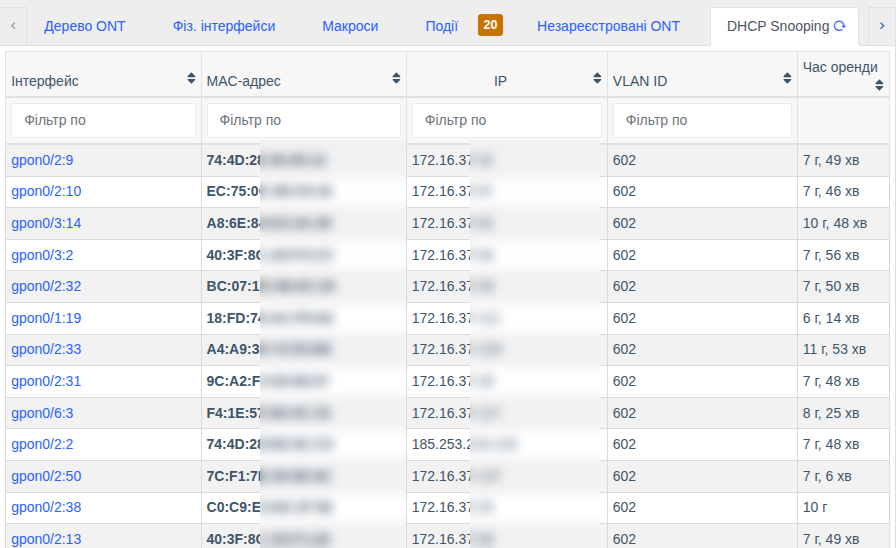Screen dimensions: 896x548
Task: Switch to Фіз. інтерфейси tab
Action: 224,26
